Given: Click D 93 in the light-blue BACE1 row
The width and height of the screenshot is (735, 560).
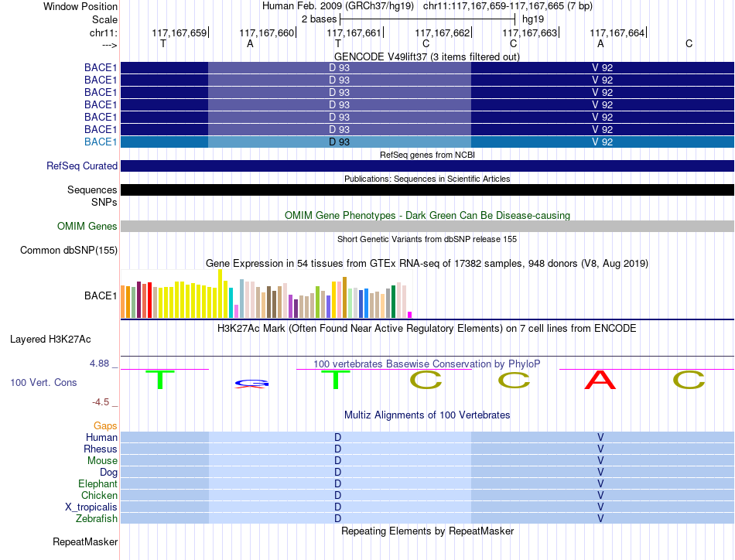Looking at the screenshot, I should tap(339, 142).
